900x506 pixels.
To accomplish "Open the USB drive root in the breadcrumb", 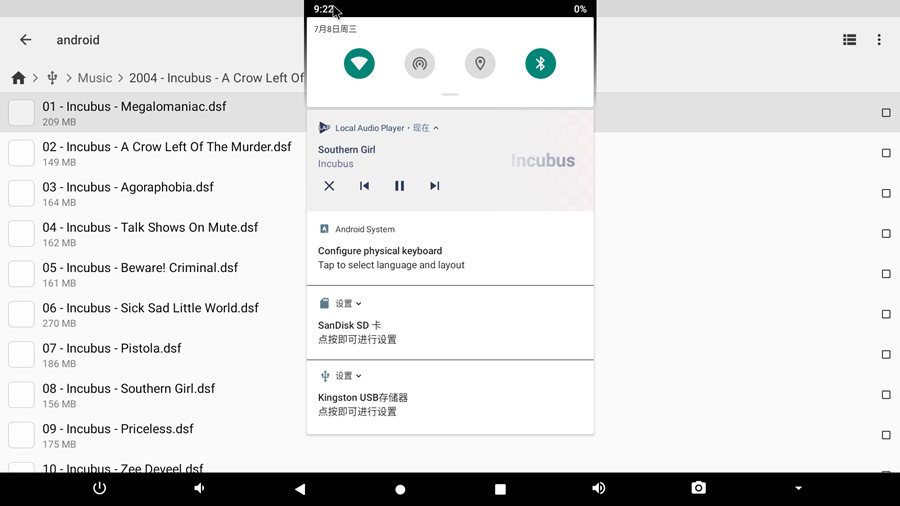I will (52, 78).
